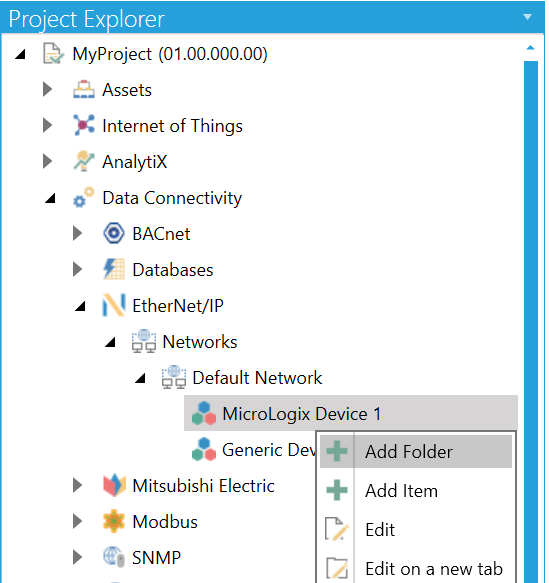Select MicroLogix Device 1 tree item
Viewport: 549px width, 583px height.
point(351,413)
